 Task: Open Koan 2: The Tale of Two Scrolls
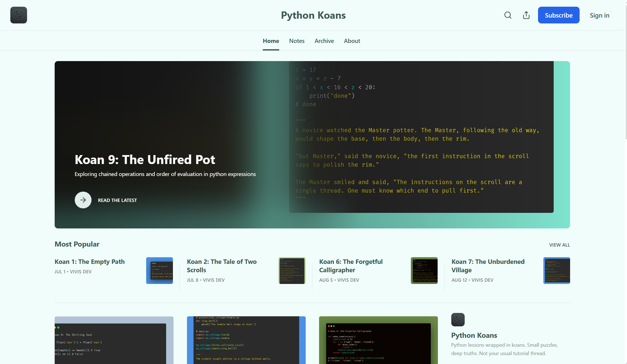pos(222,266)
